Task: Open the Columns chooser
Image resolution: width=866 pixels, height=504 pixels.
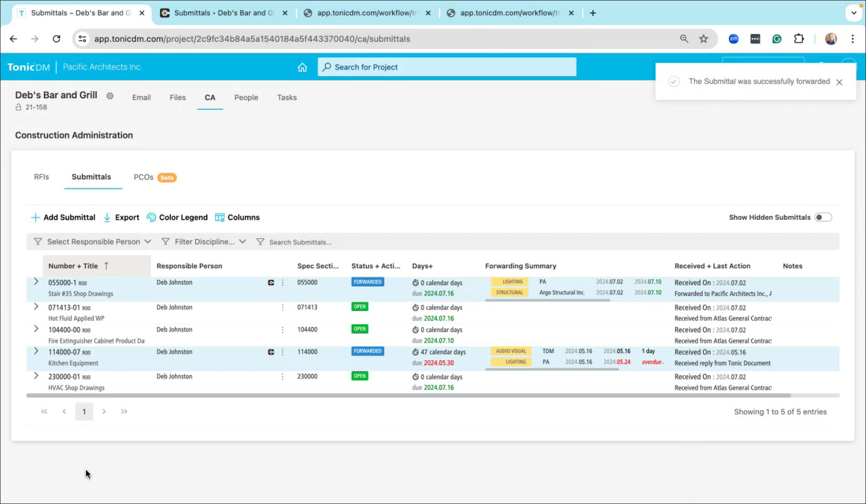Action: pyautogui.click(x=237, y=218)
